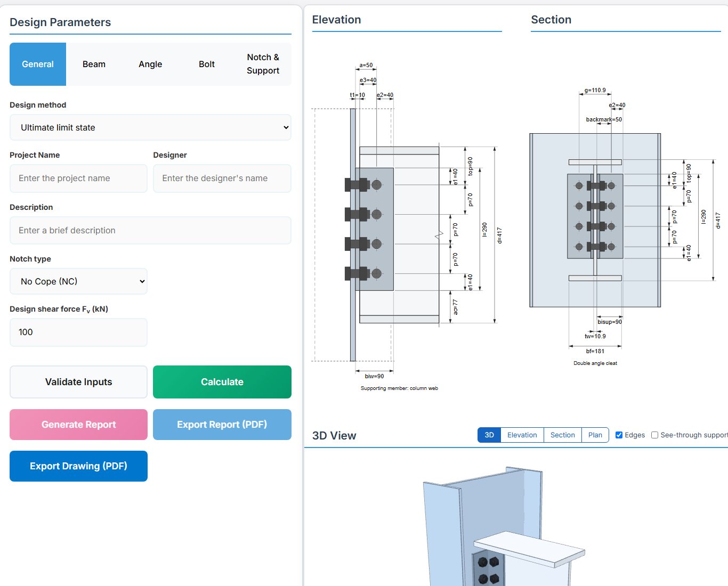Click the "bf=181" dimension label
Viewport: 728px width, 586px height.
click(595, 351)
